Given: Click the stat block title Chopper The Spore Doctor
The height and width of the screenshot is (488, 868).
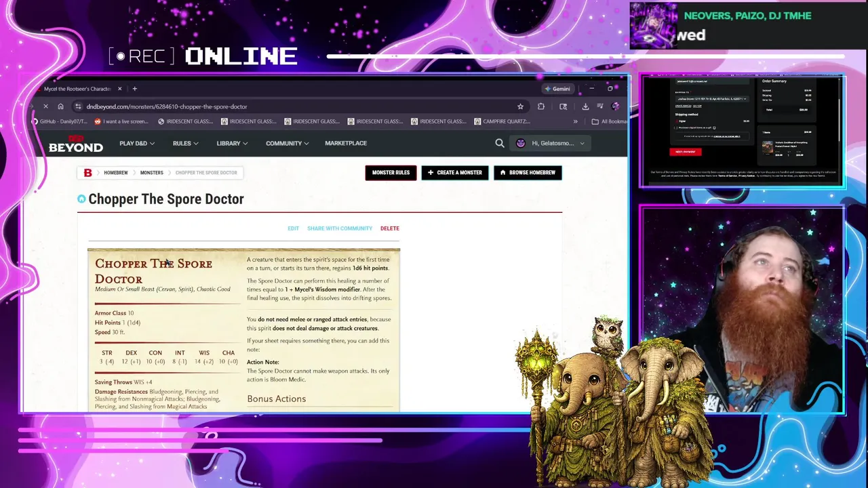Looking at the screenshot, I should click(x=153, y=271).
